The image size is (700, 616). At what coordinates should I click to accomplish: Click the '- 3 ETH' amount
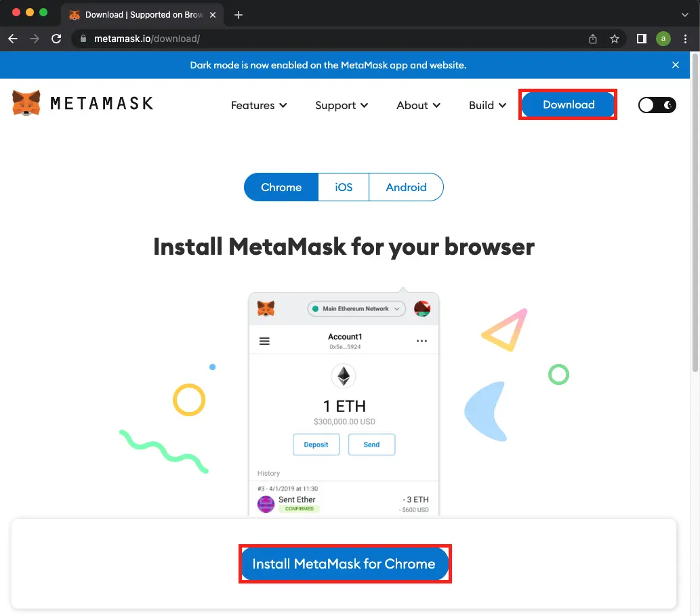coord(415,499)
